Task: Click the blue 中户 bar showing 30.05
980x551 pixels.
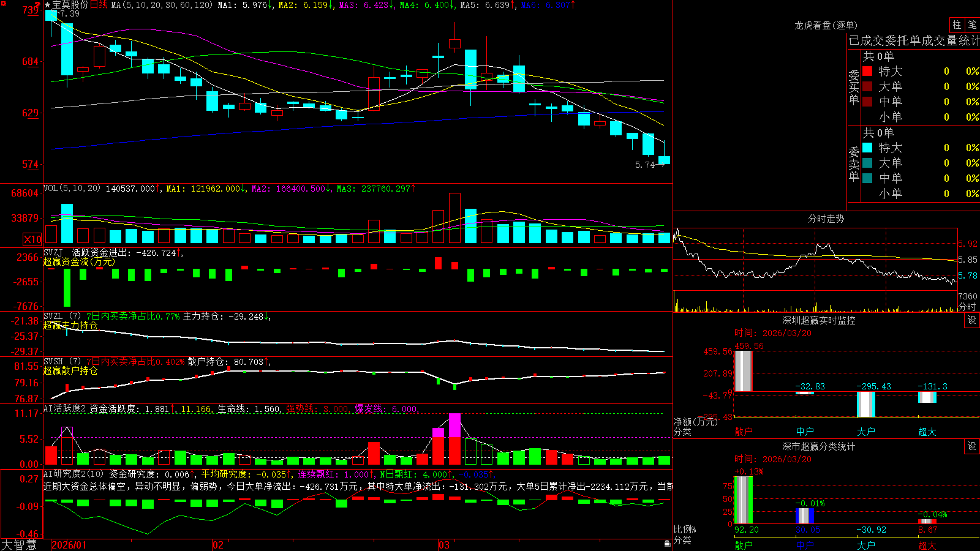Action: point(805,516)
